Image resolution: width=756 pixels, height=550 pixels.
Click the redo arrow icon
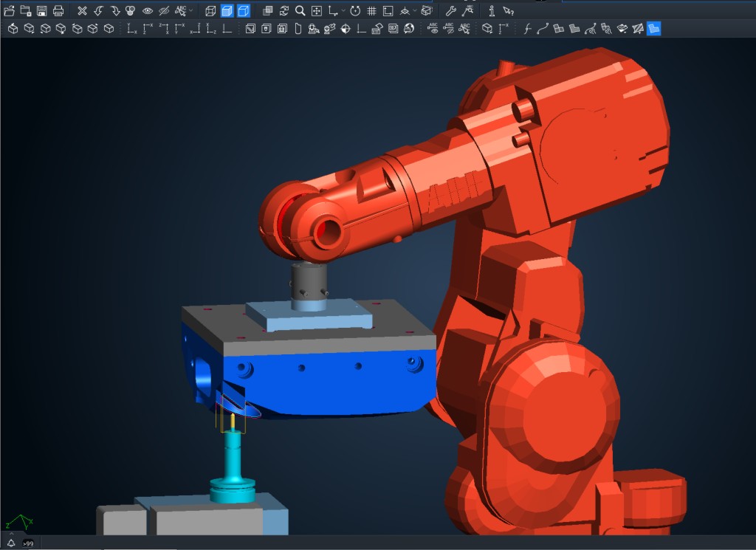point(114,10)
